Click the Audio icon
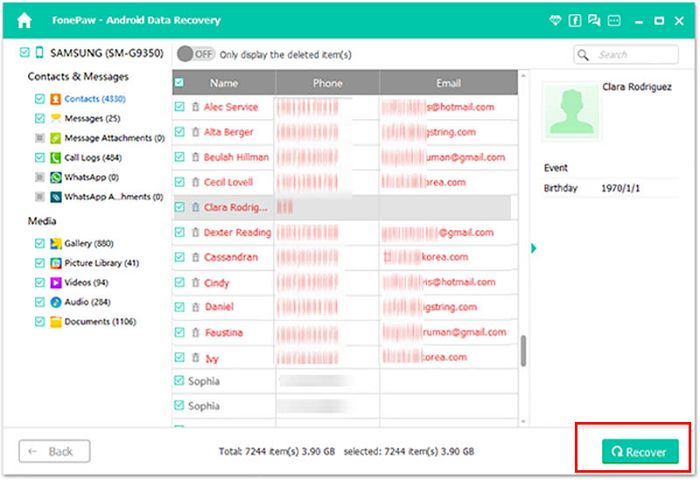 [x=55, y=302]
